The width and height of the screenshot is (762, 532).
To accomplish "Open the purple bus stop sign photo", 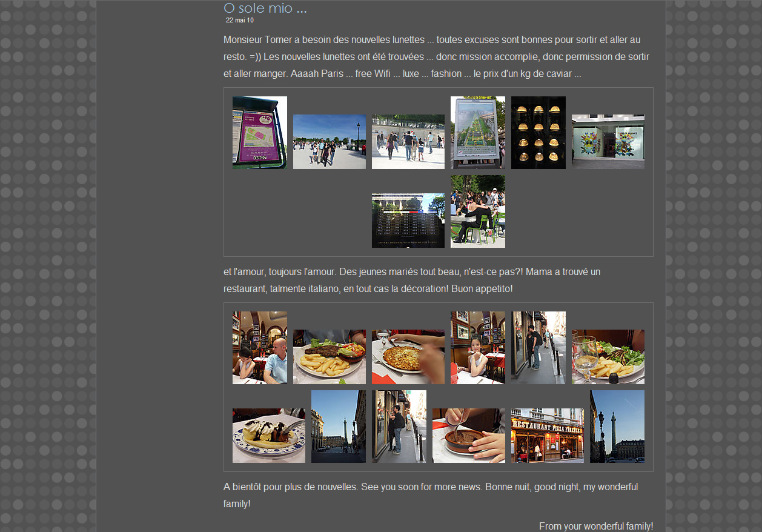I will [x=259, y=133].
